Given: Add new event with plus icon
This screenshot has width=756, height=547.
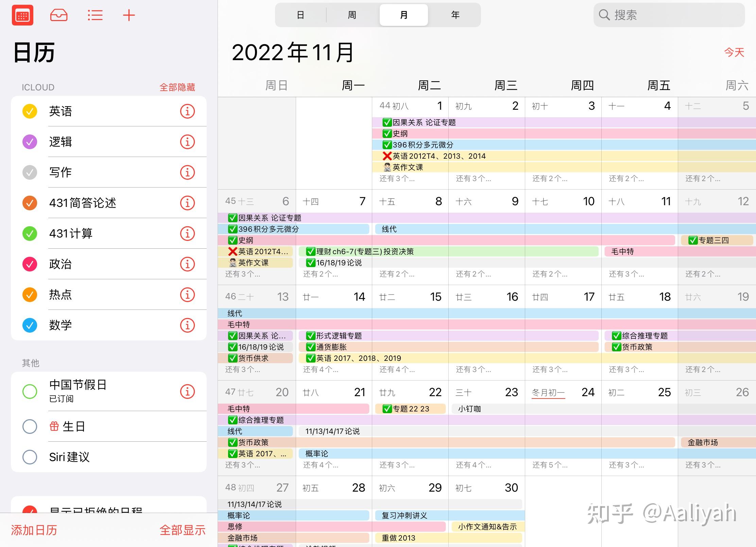Looking at the screenshot, I should [x=129, y=15].
